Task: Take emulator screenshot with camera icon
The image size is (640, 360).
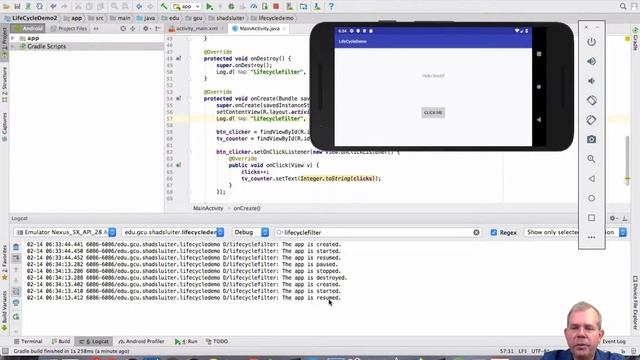Action: [x=591, y=140]
